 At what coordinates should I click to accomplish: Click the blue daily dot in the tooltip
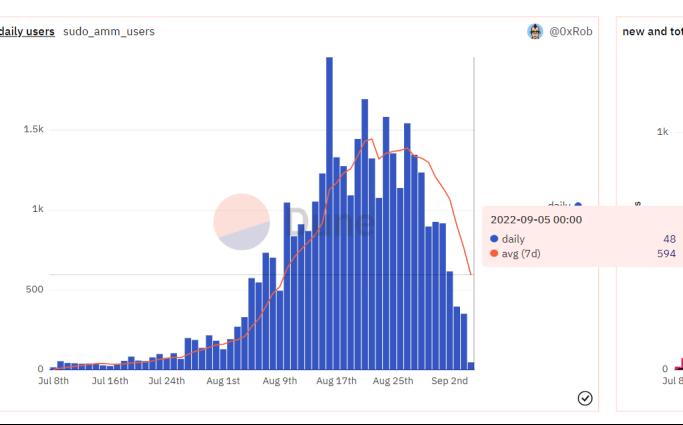(494, 239)
